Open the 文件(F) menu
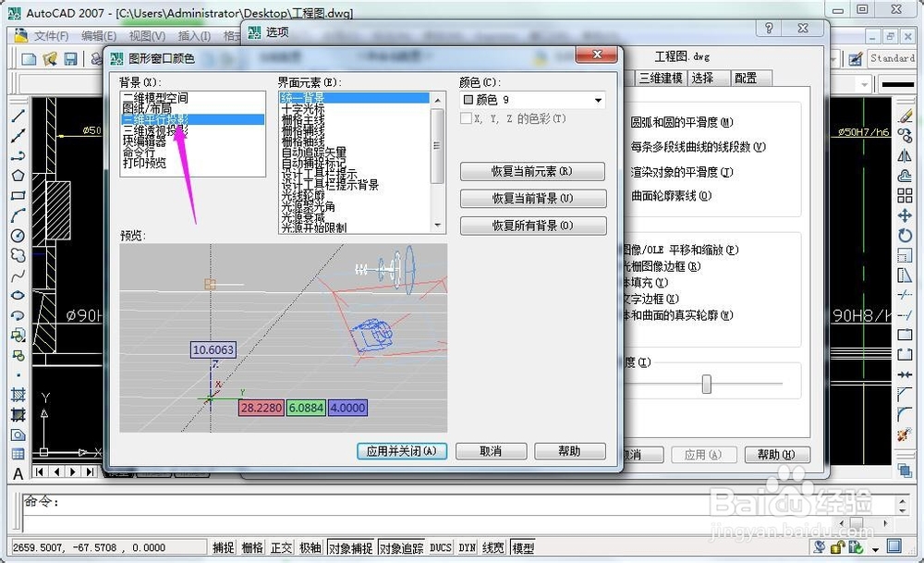Viewport: 924px width, 563px height. 51,36
